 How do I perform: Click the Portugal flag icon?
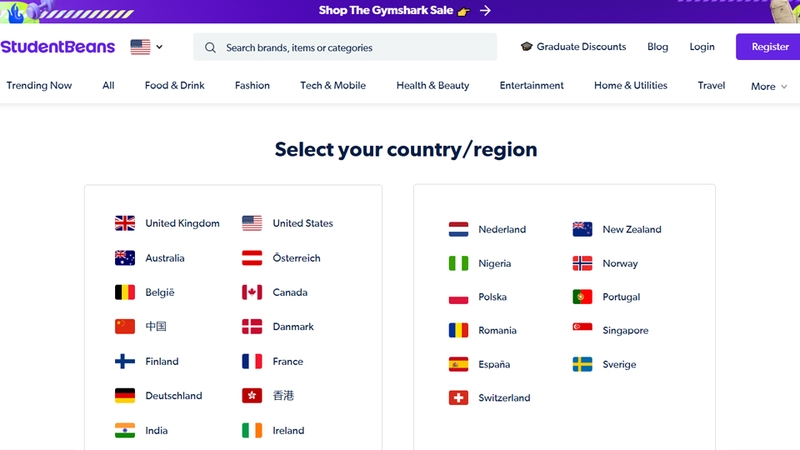pyautogui.click(x=582, y=297)
